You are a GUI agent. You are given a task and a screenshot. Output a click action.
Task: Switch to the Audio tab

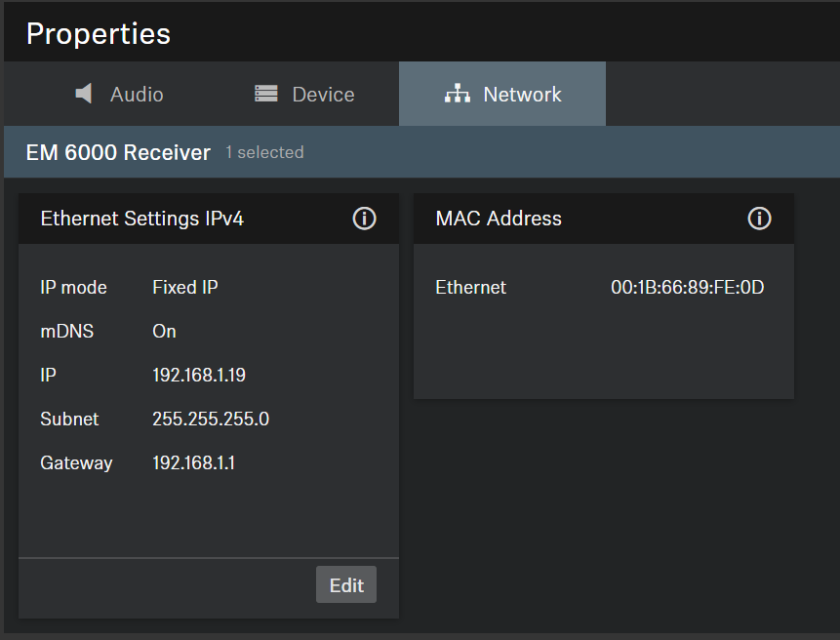point(137,95)
